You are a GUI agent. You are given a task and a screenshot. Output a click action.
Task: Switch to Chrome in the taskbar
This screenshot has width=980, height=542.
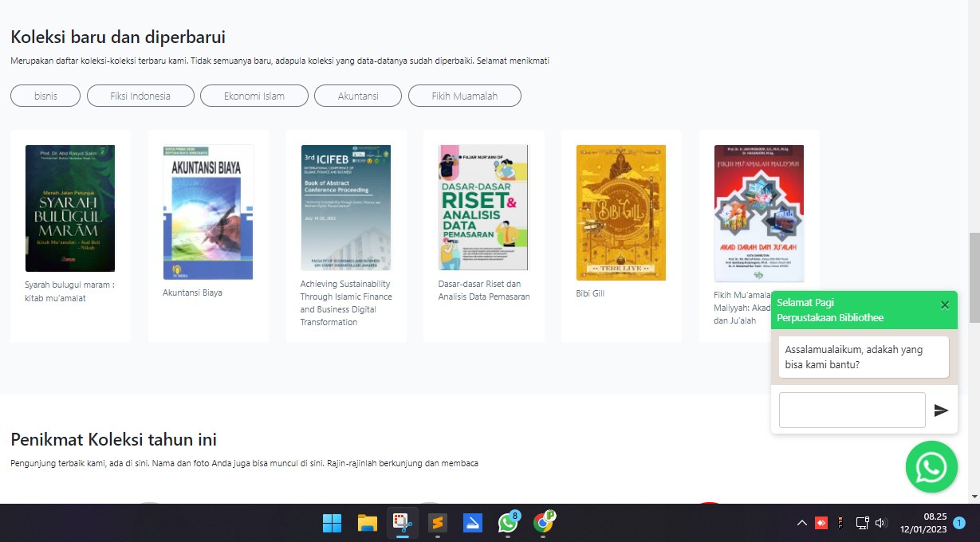click(x=543, y=523)
